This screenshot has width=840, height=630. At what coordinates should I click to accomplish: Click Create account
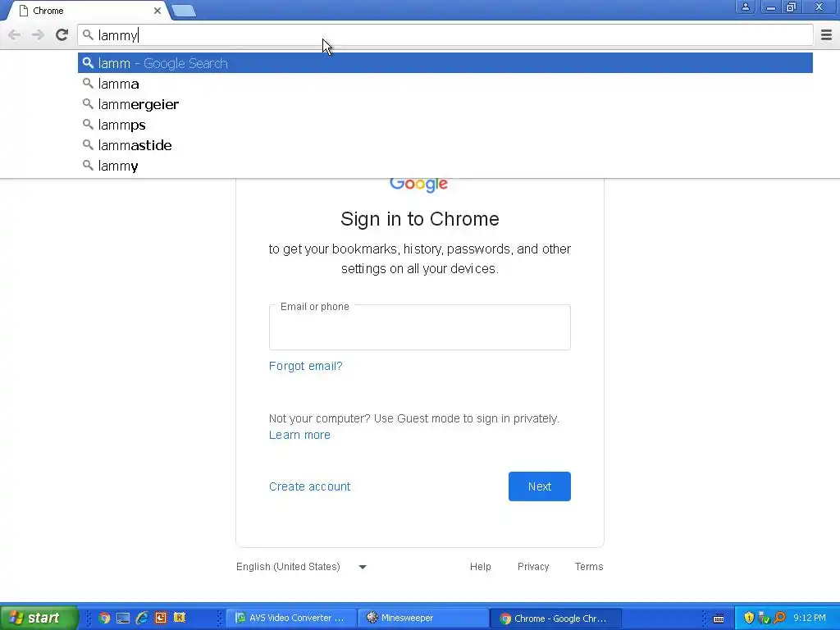point(309,486)
